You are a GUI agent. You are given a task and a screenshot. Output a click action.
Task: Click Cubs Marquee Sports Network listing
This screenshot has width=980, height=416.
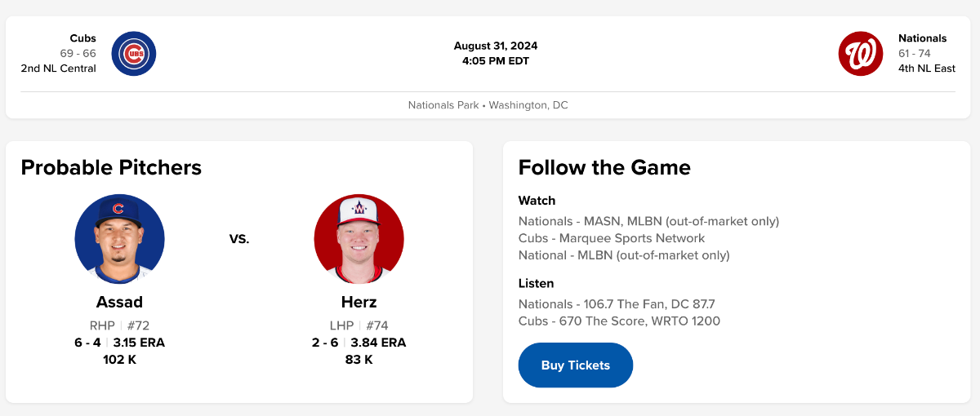click(x=611, y=238)
